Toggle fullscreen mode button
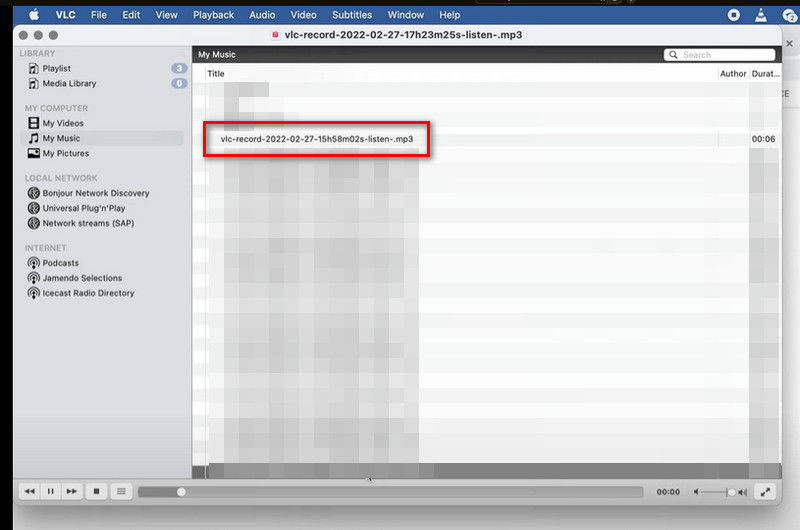The height and width of the screenshot is (530, 800). coord(765,492)
